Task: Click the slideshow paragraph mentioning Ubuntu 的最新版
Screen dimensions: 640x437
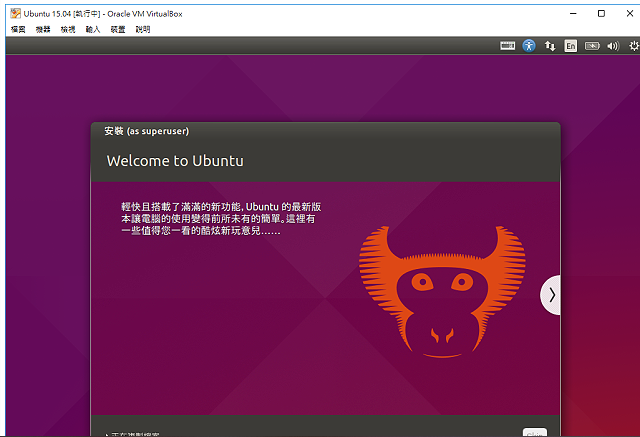Action: coord(221,219)
